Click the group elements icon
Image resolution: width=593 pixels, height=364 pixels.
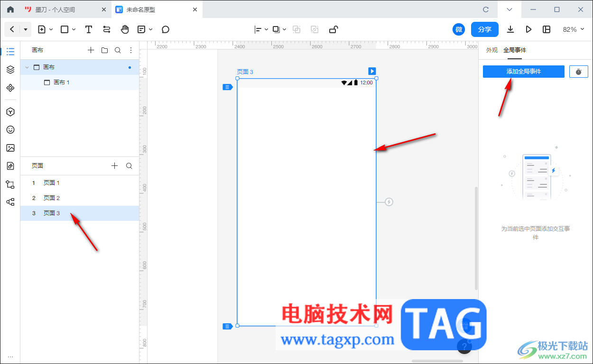pyautogui.click(x=296, y=29)
